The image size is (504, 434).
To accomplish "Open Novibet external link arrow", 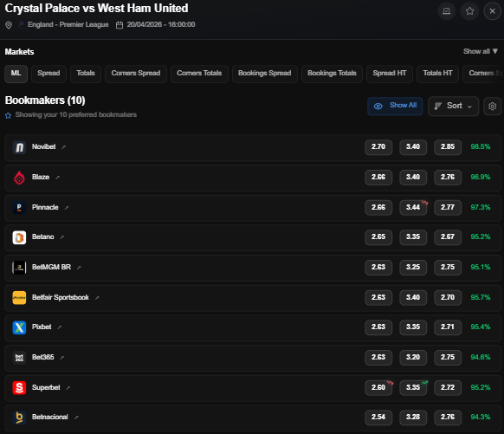I will (63, 147).
